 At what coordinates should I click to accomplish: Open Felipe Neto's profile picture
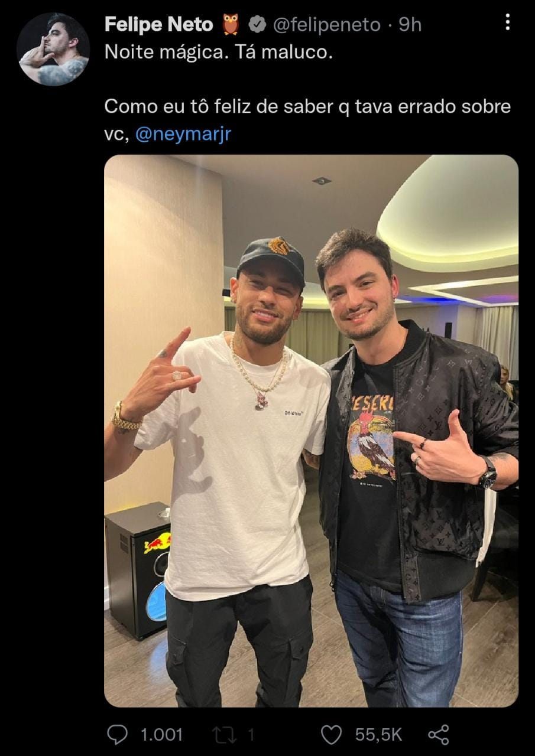point(52,44)
